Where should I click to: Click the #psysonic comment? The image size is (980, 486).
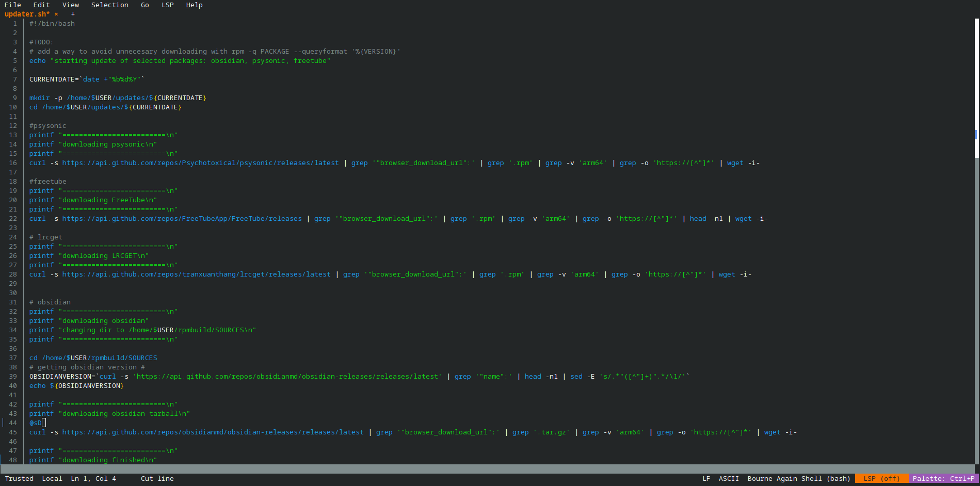47,125
